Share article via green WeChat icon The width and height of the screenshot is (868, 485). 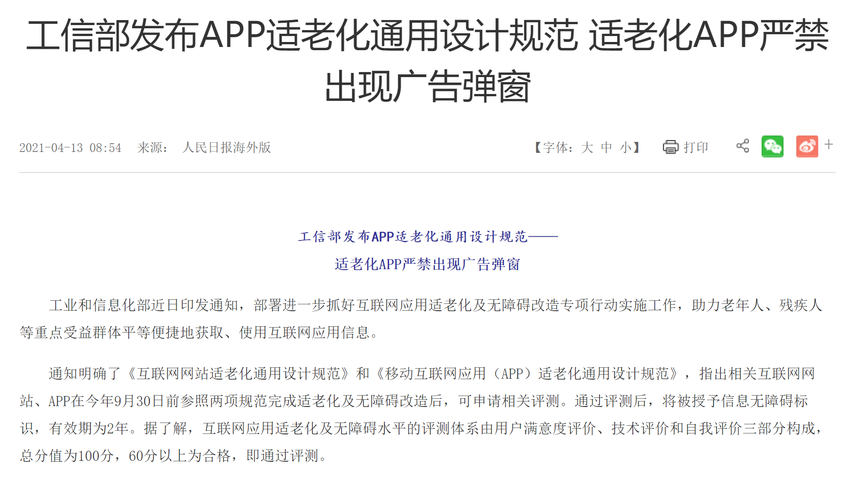click(772, 146)
